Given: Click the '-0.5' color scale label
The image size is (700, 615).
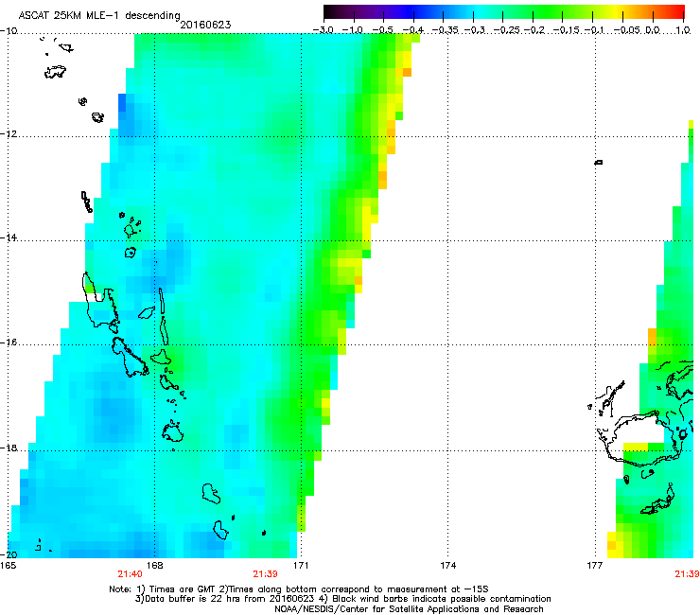Looking at the screenshot, I should point(382,30).
